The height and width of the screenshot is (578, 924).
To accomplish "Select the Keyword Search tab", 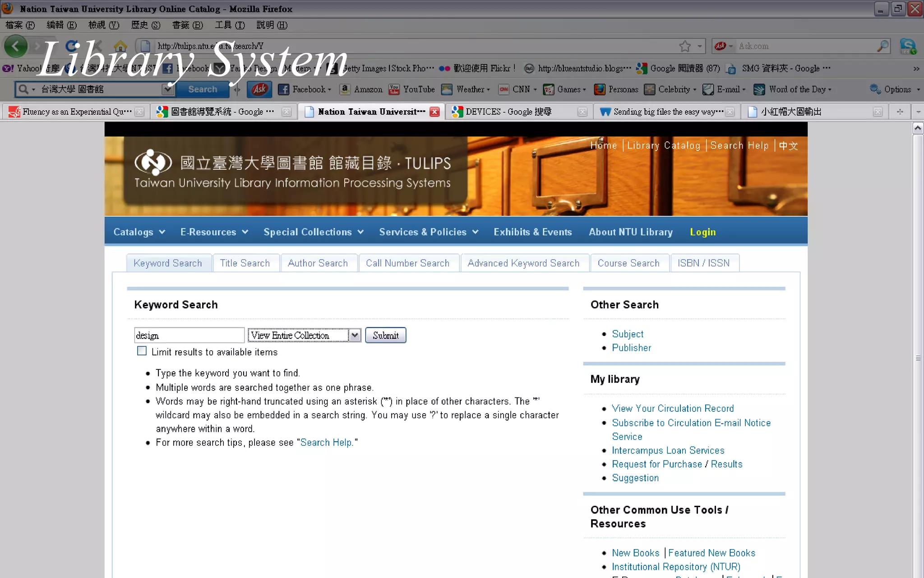I will coord(168,263).
